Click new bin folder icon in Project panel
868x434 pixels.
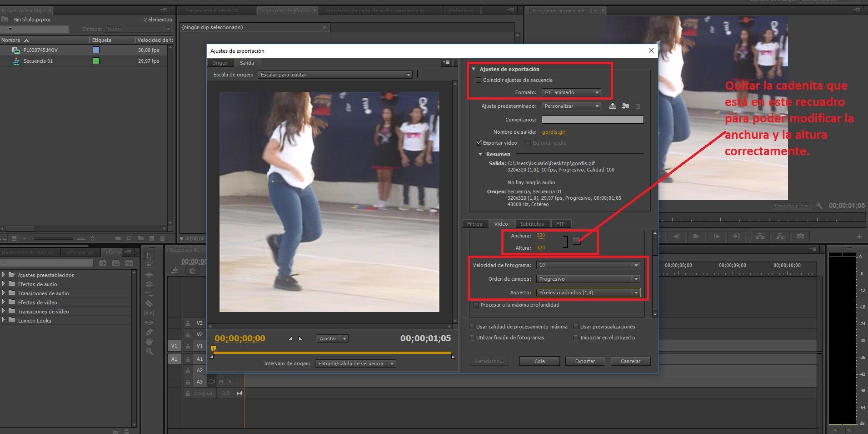(x=141, y=238)
